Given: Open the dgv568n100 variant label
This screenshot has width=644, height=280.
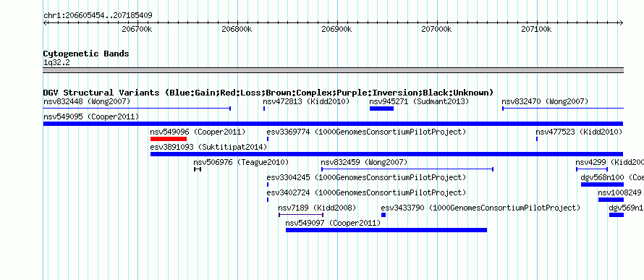Looking at the screenshot, I should click(612, 177).
